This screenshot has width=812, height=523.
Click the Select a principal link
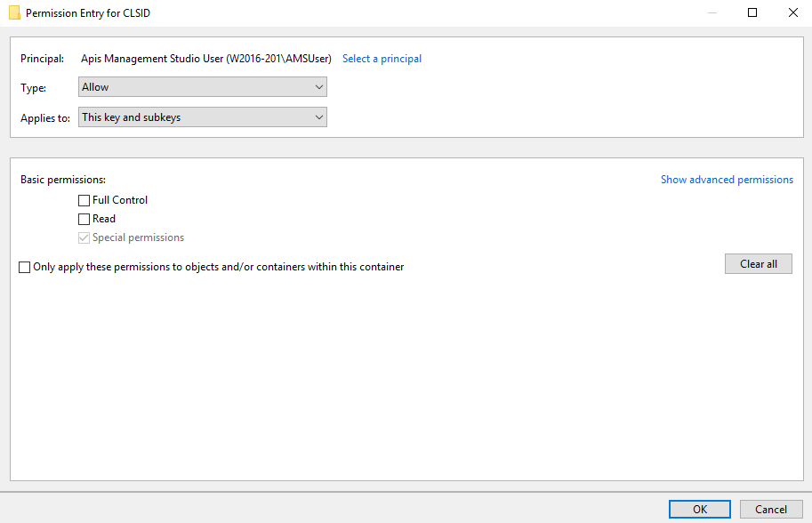click(x=382, y=59)
